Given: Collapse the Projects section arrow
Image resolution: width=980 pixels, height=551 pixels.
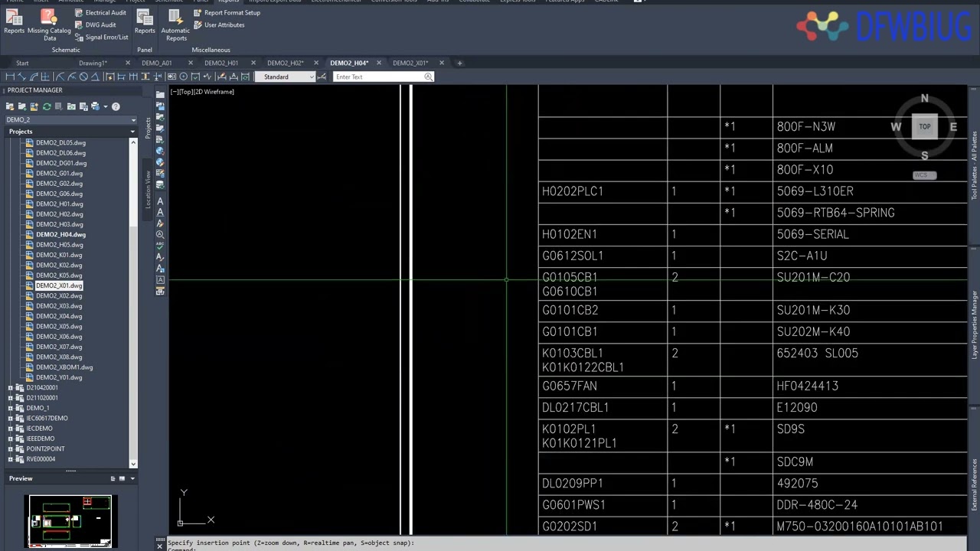Looking at the screenshot, I should tap(132, 132).
